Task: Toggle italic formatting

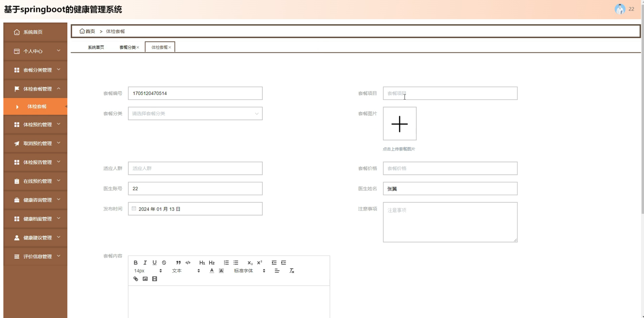Action: pos(145,262)
